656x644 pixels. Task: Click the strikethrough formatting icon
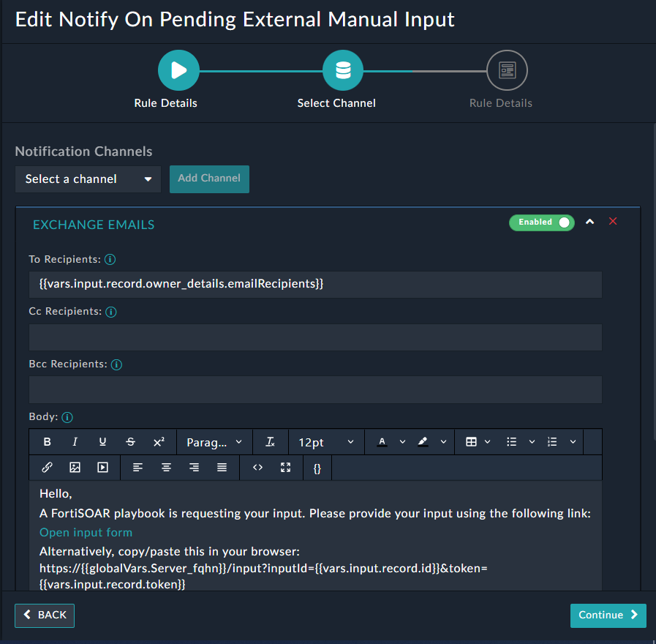pos(130,442)
